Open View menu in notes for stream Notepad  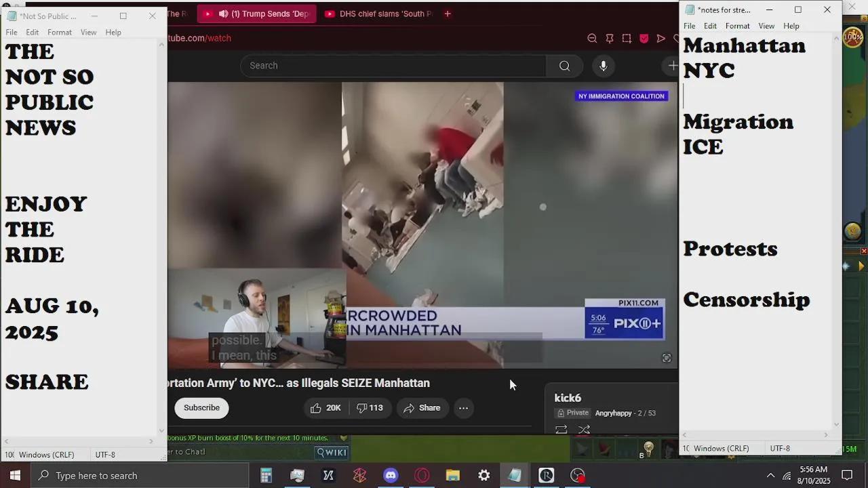tap(766, 26)
